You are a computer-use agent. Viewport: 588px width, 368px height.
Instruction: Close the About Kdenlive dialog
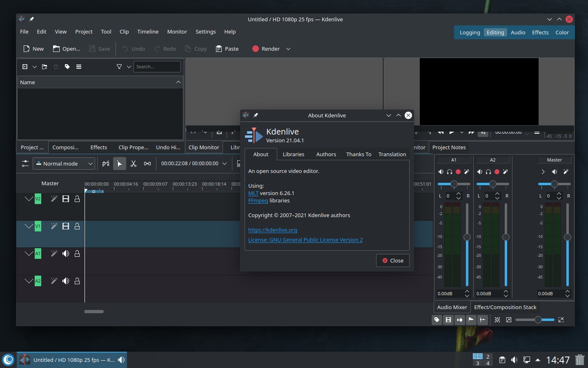click(392, 260)
